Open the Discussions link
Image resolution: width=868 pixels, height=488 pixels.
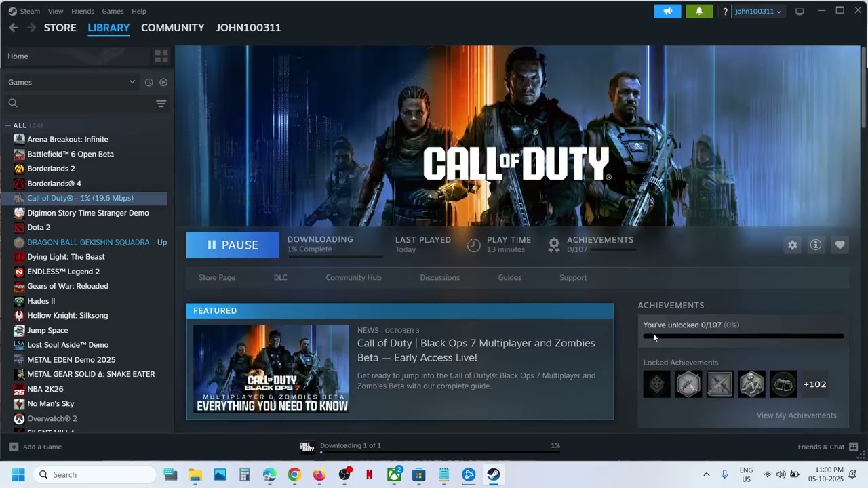click(x=439, y=277)
